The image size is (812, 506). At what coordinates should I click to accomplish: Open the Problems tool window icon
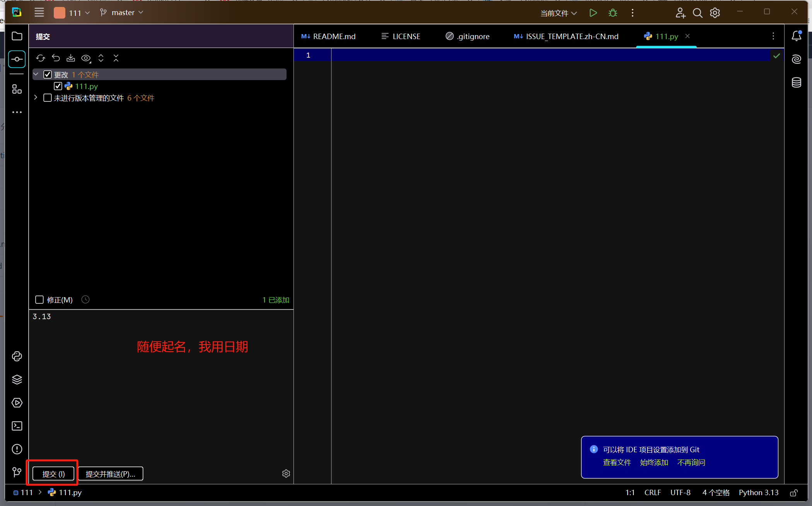point(17,449)
